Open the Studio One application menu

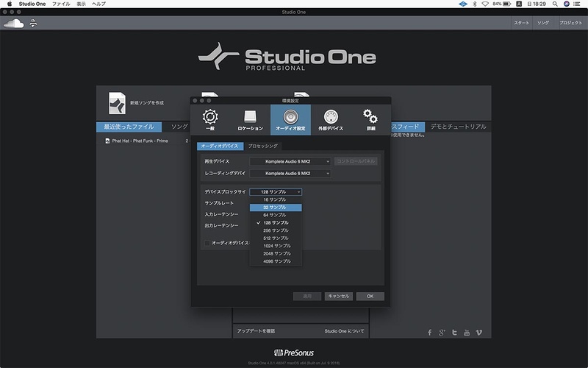[x=32, y=4]
